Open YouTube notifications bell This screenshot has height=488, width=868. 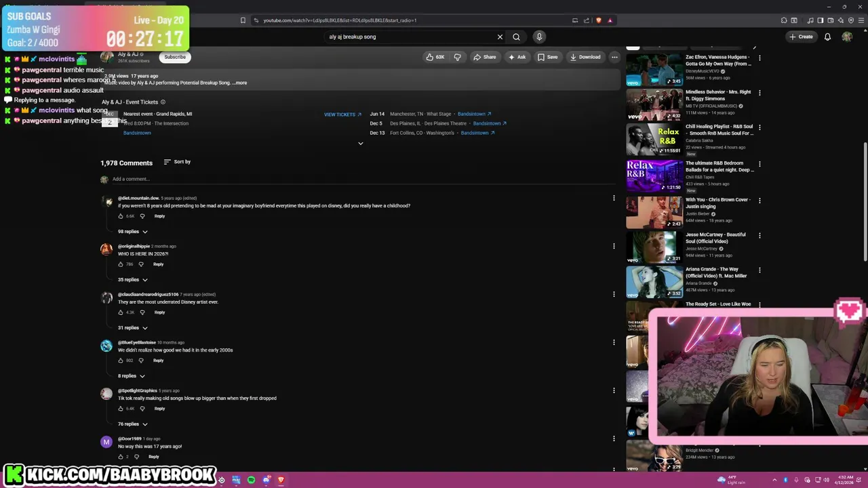coord(827,37)
